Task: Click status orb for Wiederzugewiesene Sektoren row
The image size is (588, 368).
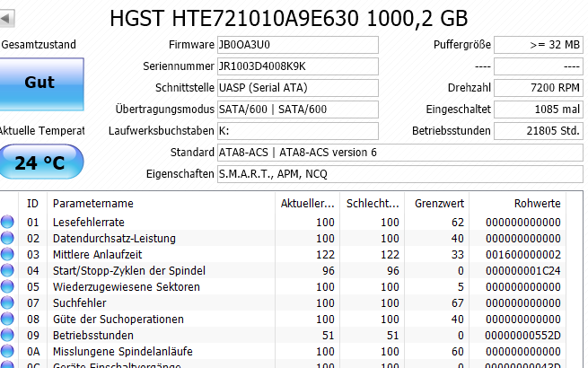Action: tap(7, 286)
